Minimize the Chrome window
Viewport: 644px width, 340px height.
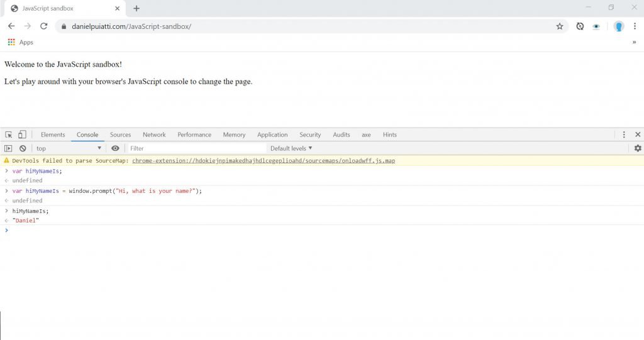coord(589,8)
